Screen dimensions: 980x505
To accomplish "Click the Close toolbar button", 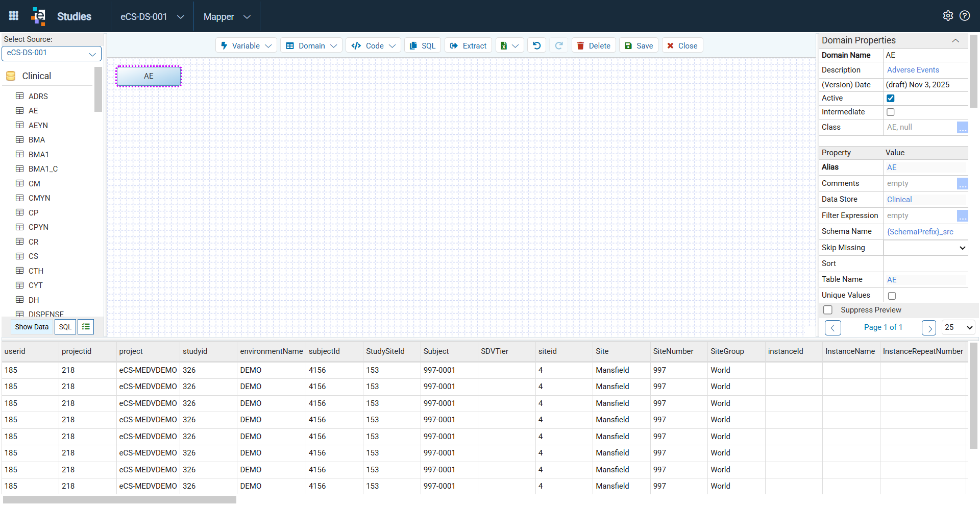I will pos(682,45).
